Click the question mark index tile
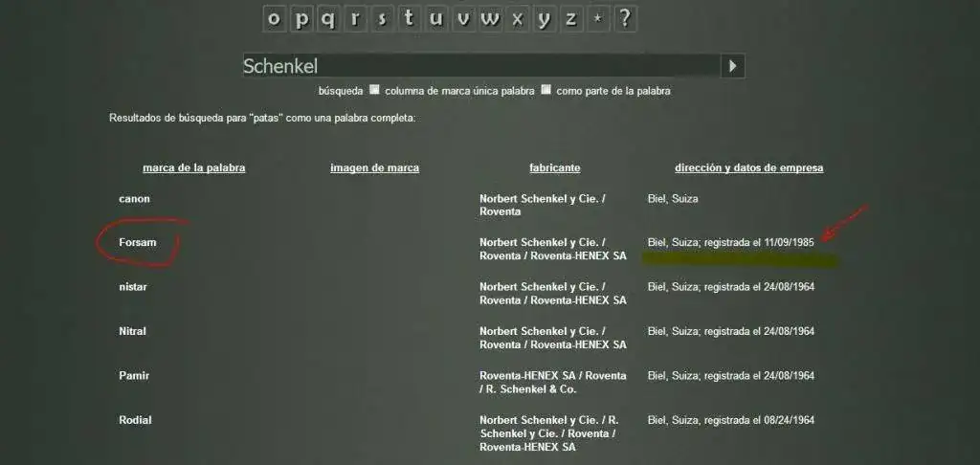This screenshot has height=465, width=980. coord(624,19)
